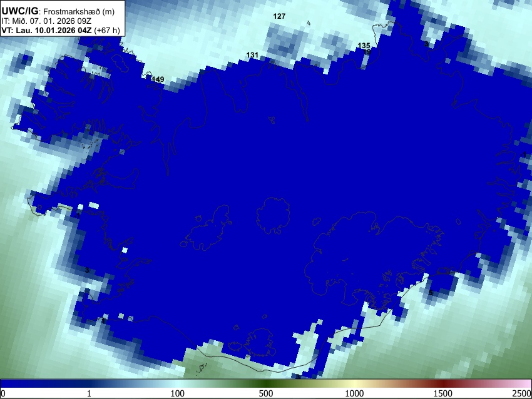Click the map value "131"
Image resolution: width=532 pixels, height=399 pixels.
pyautogui.click(x=252, y=55)
